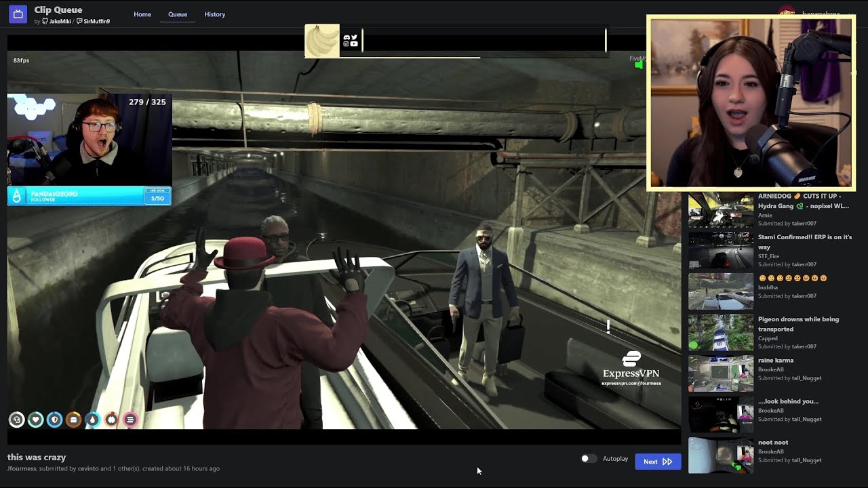
Task: Click 'cevinto' submitter name below the clip
Action: tap(88, 468)
